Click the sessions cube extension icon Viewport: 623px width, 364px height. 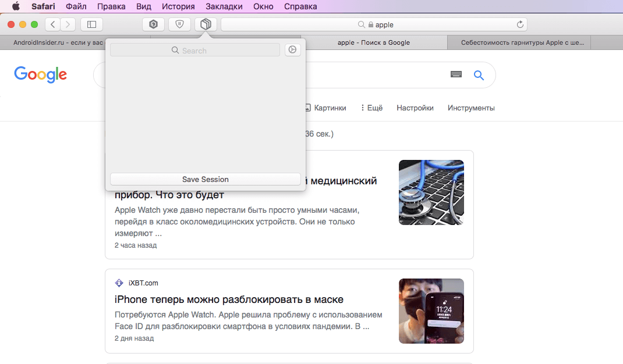pos(206,24)
